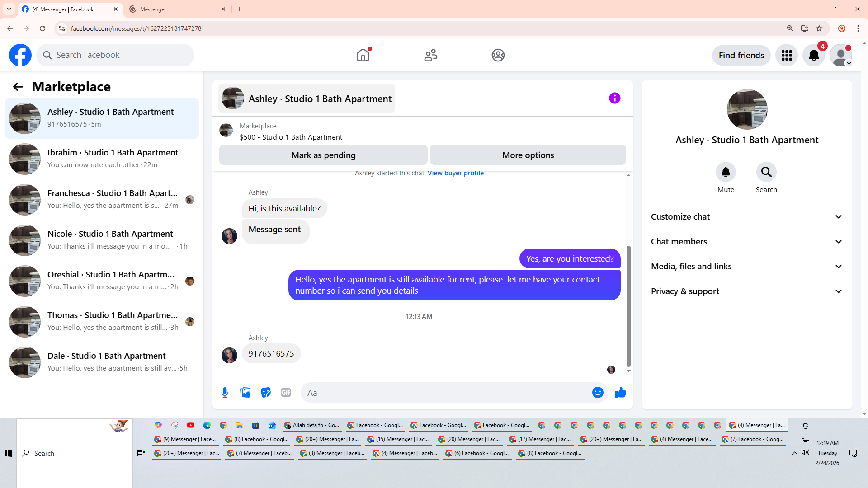This screenshot has height=488, width=868.
Task: Click the voice clip microphone icon
Action: [x=225, y=393]
